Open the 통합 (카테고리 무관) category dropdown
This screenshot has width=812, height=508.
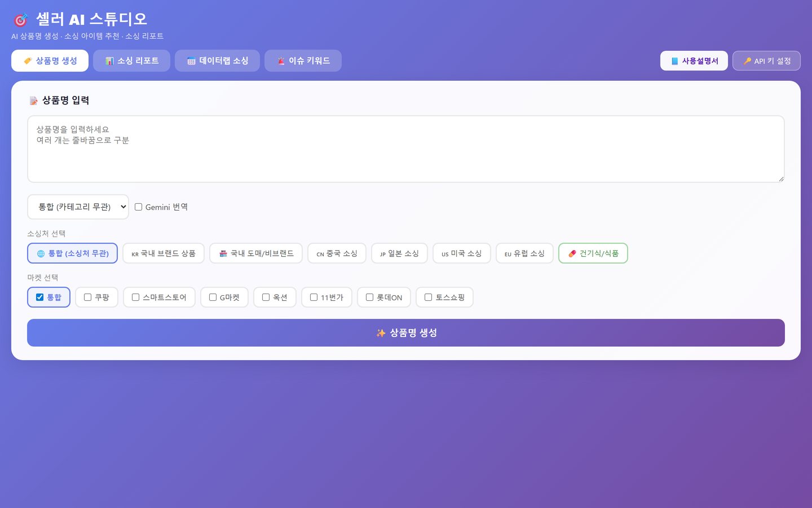[78, 207]
